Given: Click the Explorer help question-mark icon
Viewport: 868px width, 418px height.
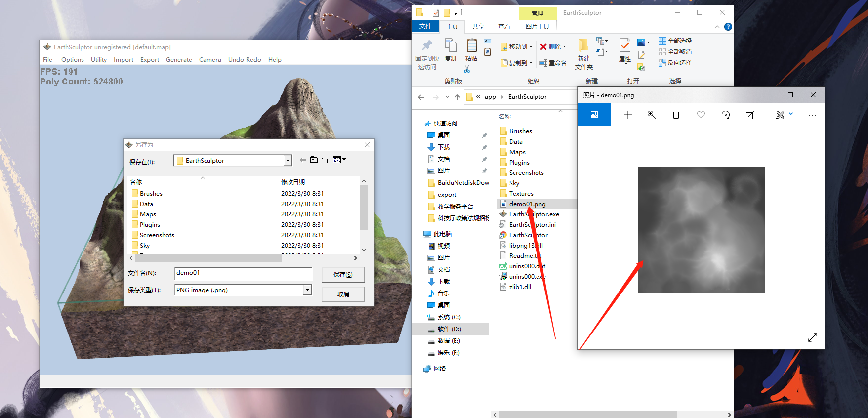Looking at the screenshot, I should 728,27.
